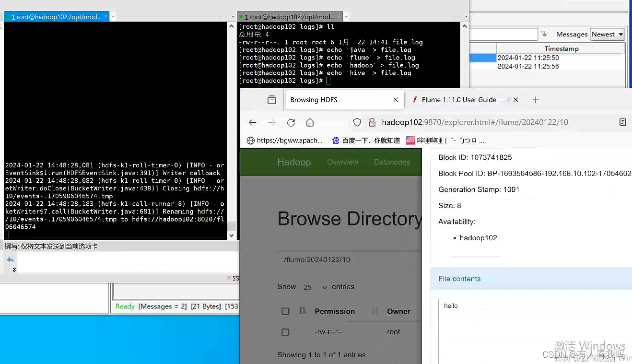Click left terminal scrollbar down arrow

click(232, 235)
